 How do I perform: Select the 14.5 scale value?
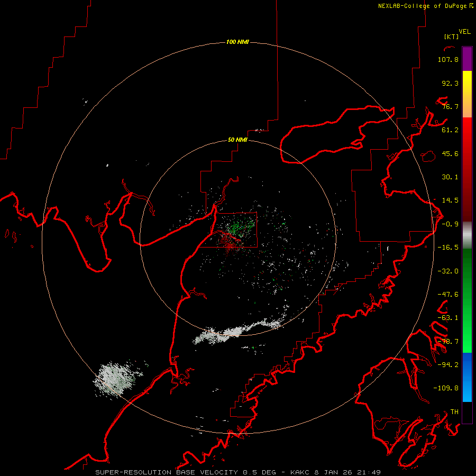pyautogui.click(x=450, y=200)
